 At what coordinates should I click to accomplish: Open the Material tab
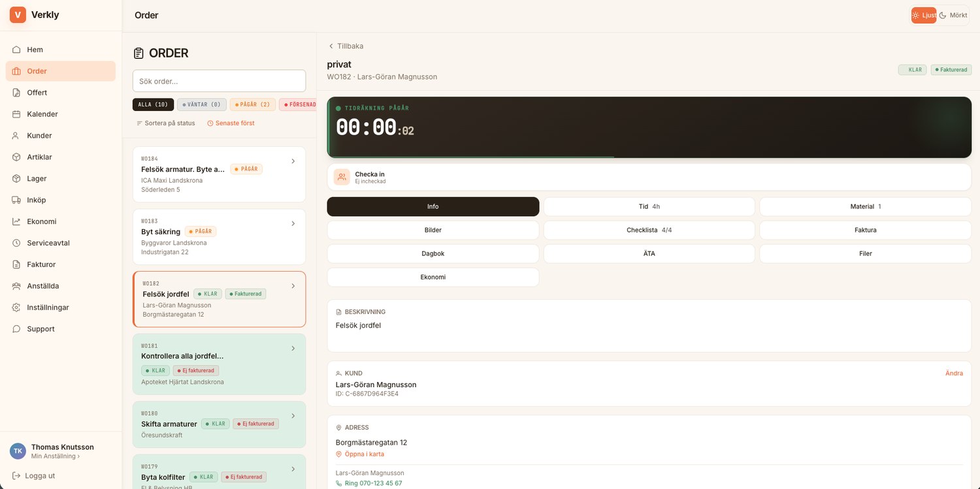tap(865, 206)
